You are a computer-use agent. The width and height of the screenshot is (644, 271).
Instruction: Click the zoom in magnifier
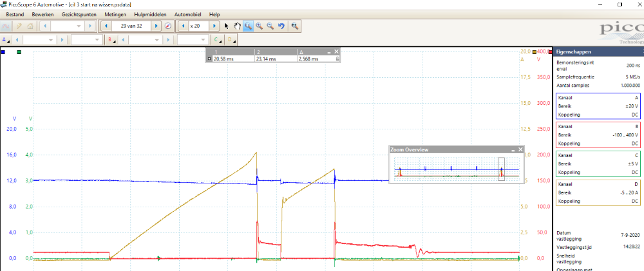(x=259, y=26)
